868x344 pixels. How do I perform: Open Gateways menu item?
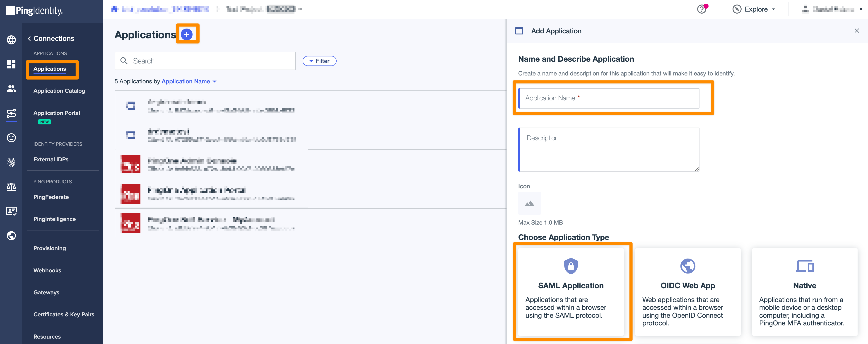(46, 292)
